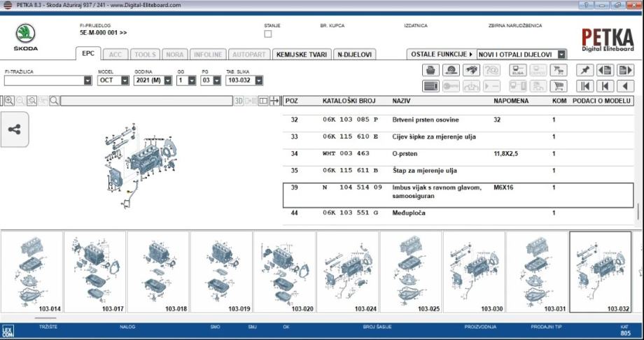
Task: Select the EPC tab
Action: click(88, 53)
